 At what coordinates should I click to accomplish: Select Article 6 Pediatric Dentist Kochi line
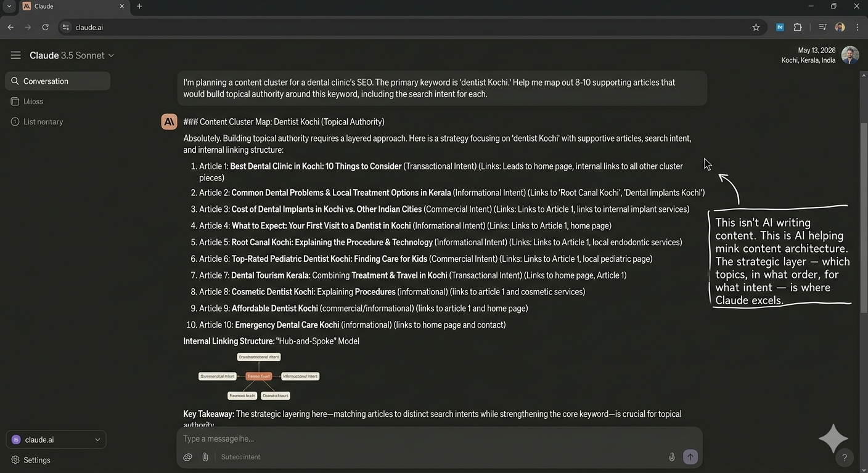[x=425, y=259]
